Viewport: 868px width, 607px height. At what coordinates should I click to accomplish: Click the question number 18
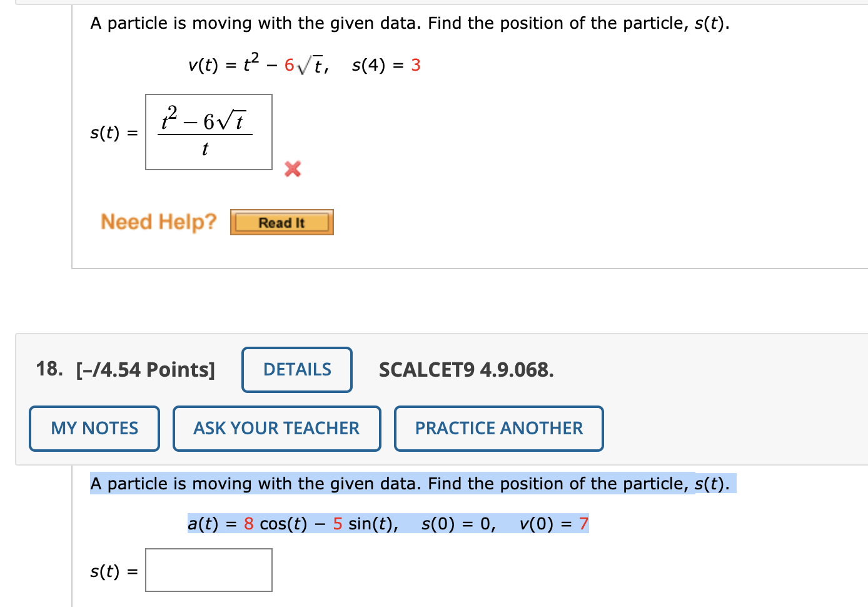coord(49,369)
